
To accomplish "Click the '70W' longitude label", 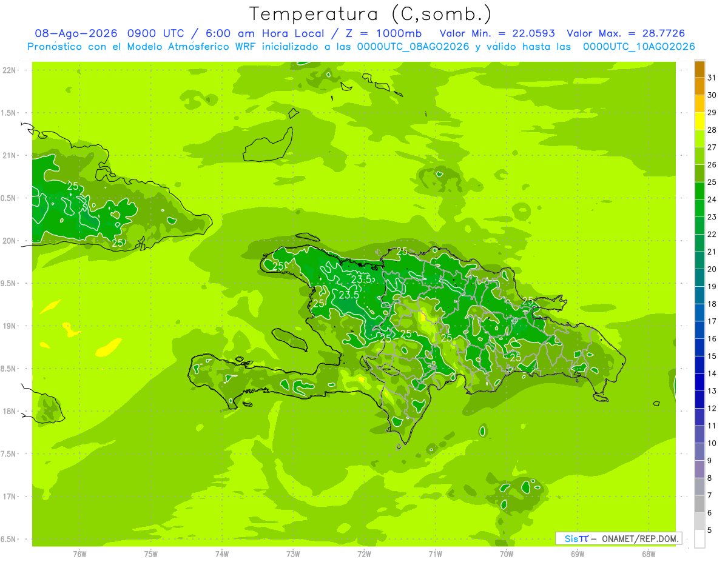I will (x=507, y=554).
